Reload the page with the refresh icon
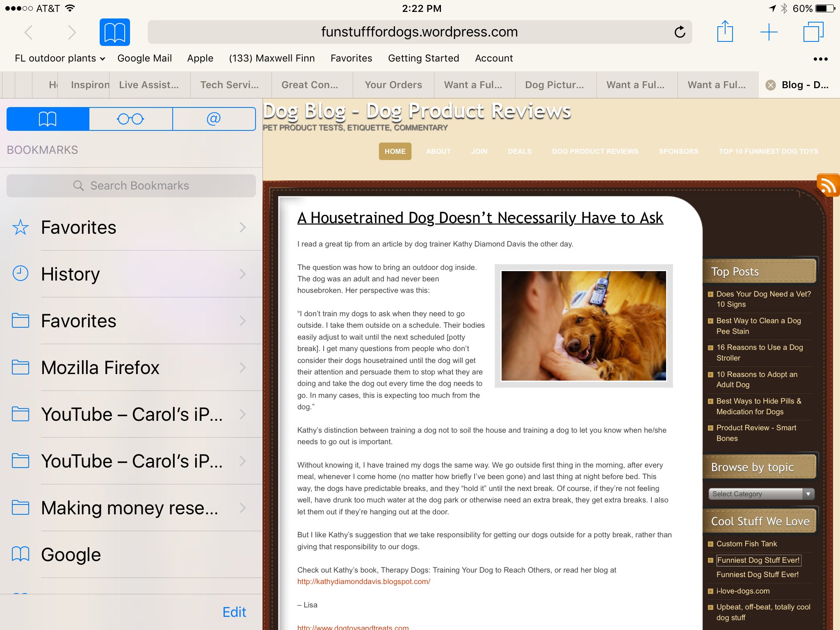This screenshot has height=630, width=840. 680,32
